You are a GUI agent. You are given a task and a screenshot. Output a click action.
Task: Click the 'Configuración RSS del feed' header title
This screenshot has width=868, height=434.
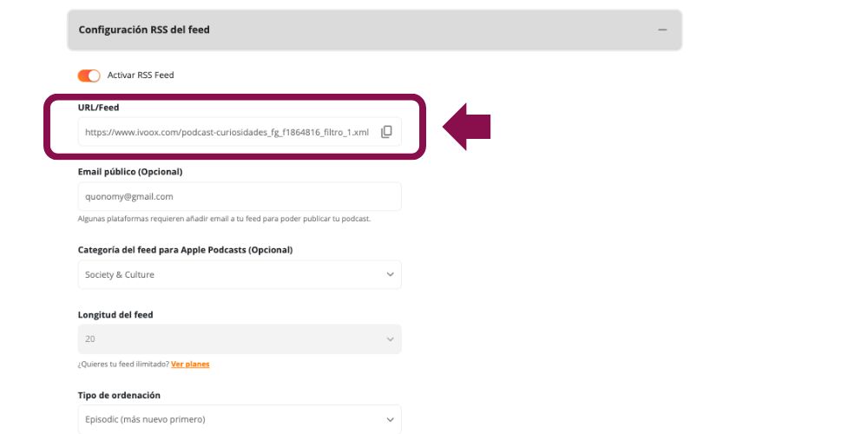[x=144, y=30]
